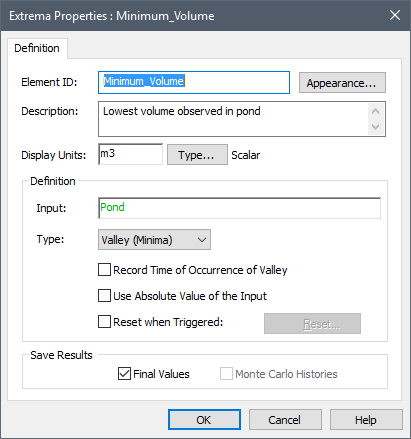
Task: Click the Input field containing Pond
Action: click(x=239, y=208)
